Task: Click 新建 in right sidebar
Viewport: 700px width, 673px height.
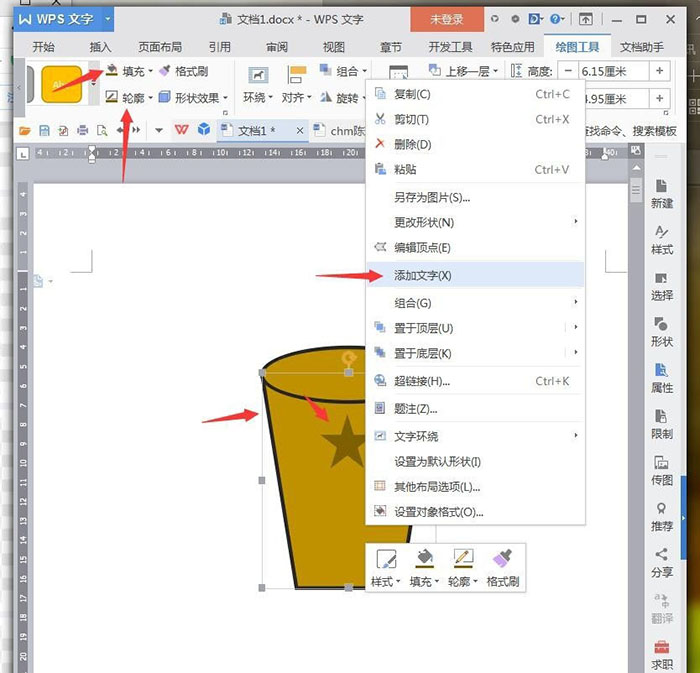Action: (x=662, y=194)
